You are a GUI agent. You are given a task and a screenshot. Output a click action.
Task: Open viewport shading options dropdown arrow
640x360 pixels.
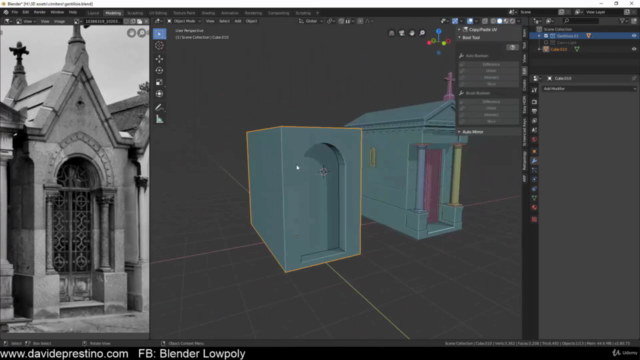519,21
